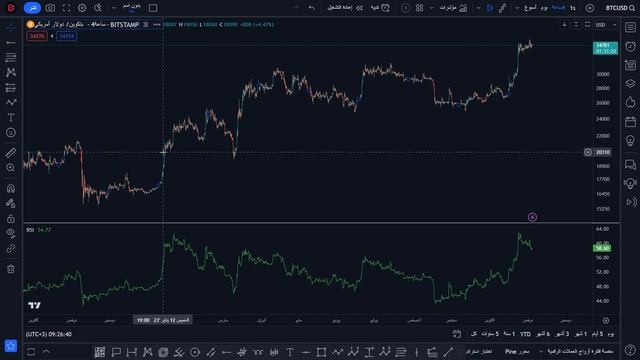Click the go-to-date calendar icon
Screen dimensions: 640x360
click(457, 334)
